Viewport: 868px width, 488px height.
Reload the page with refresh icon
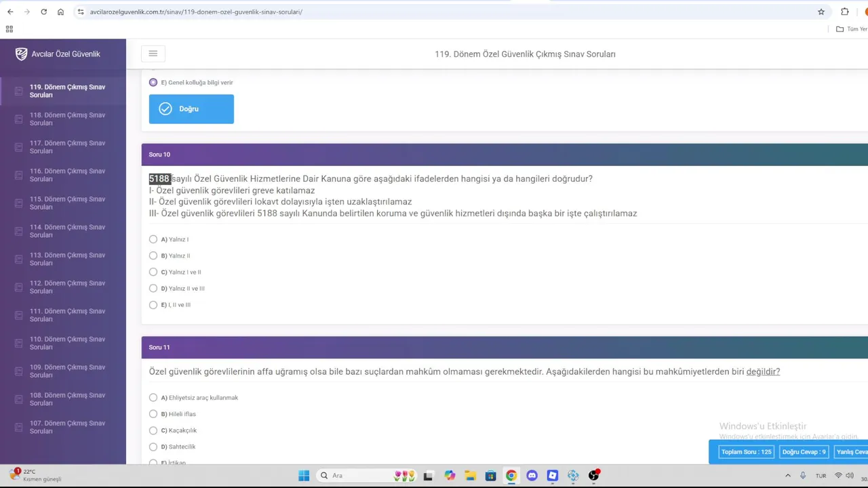[x=44, y=12]
